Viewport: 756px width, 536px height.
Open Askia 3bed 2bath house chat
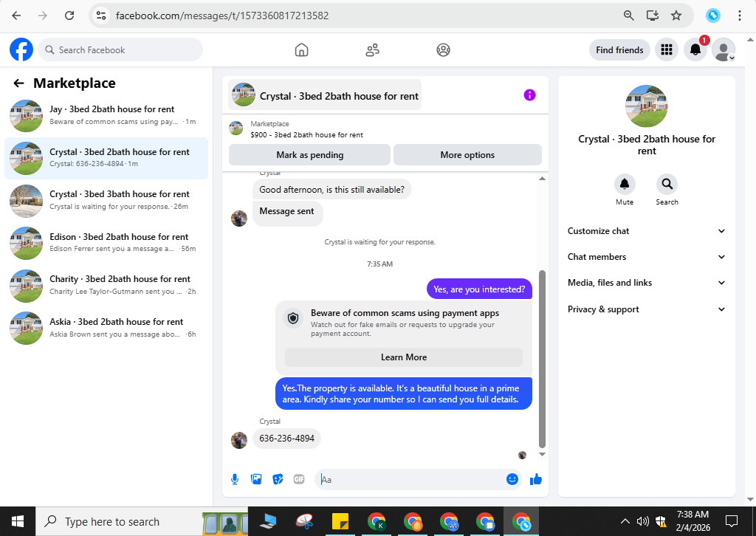point(106,328)
